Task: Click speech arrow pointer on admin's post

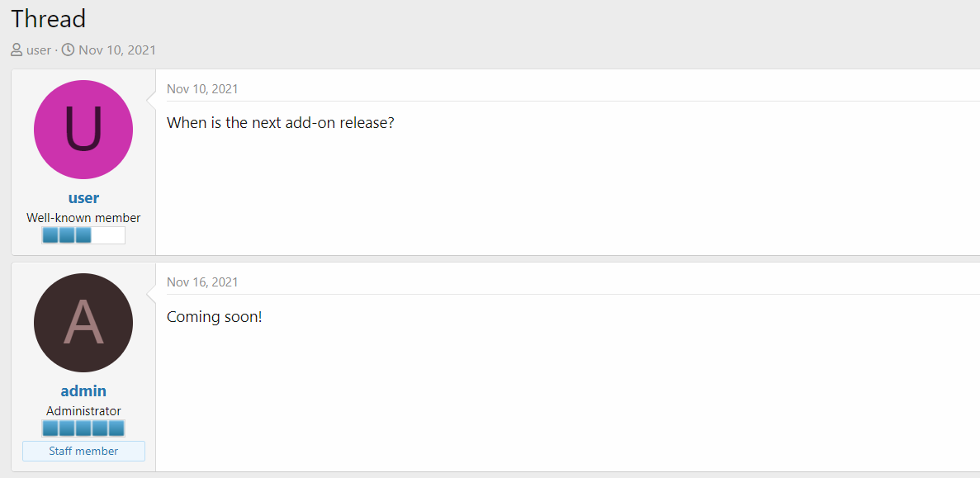Action: 152,294
